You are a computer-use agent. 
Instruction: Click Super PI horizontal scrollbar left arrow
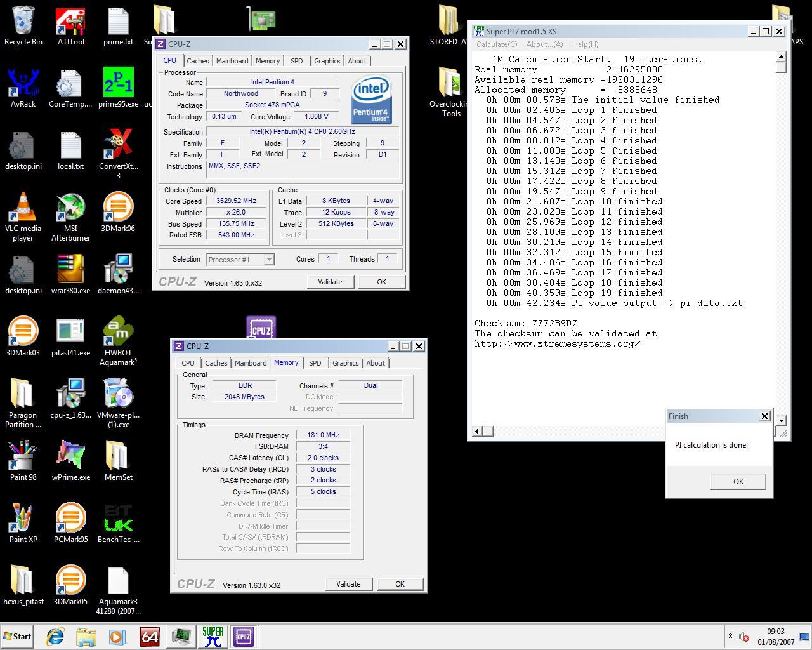tap(478, 431)
